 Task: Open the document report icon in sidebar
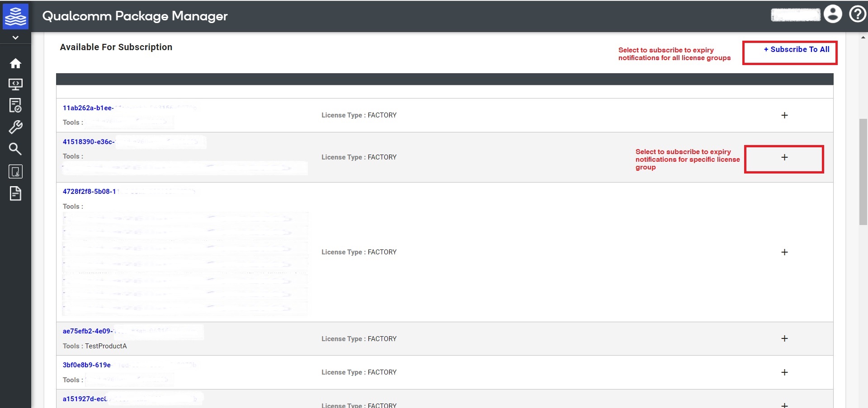[16, 193]
